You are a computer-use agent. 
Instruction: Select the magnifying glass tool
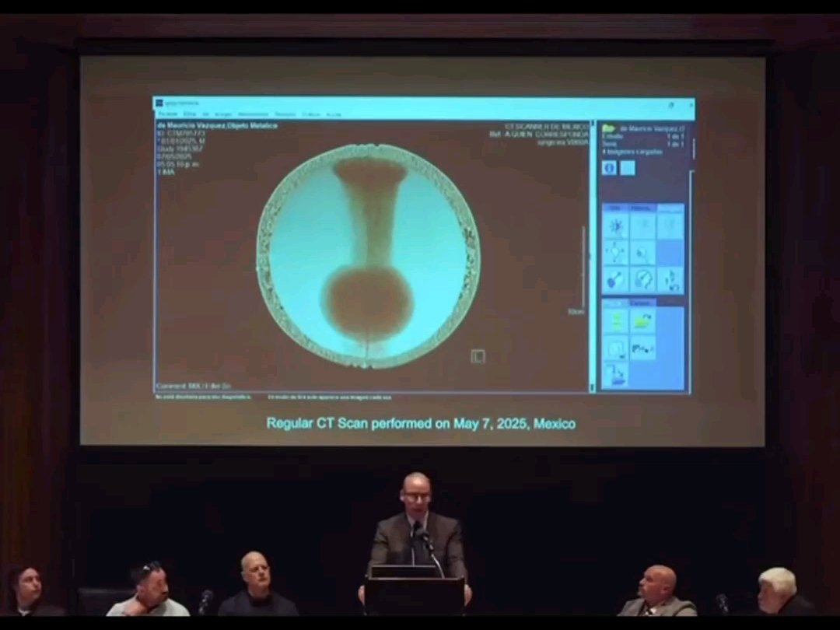point(643,252)
